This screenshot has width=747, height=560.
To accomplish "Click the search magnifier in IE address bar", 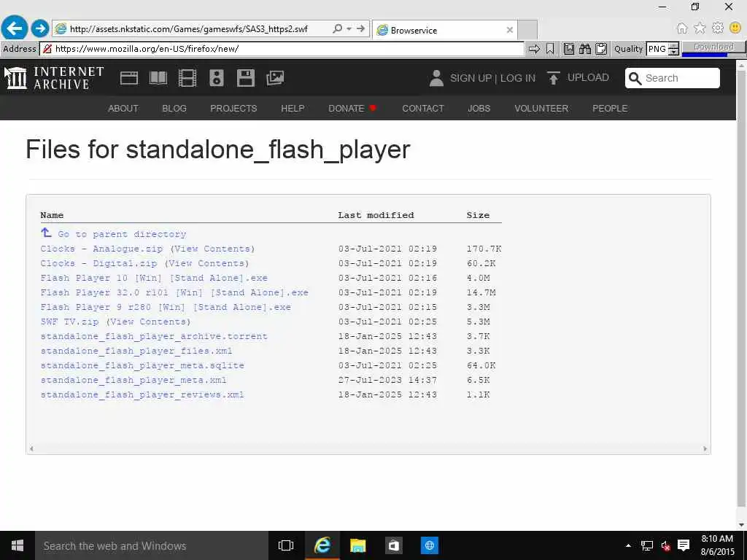I will tap(337, 28).
